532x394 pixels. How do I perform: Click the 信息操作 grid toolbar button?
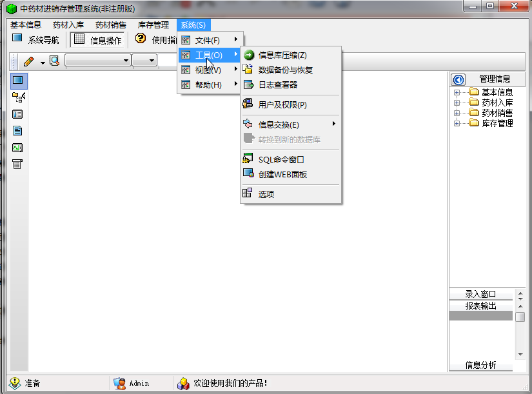(x=98, y=40)
